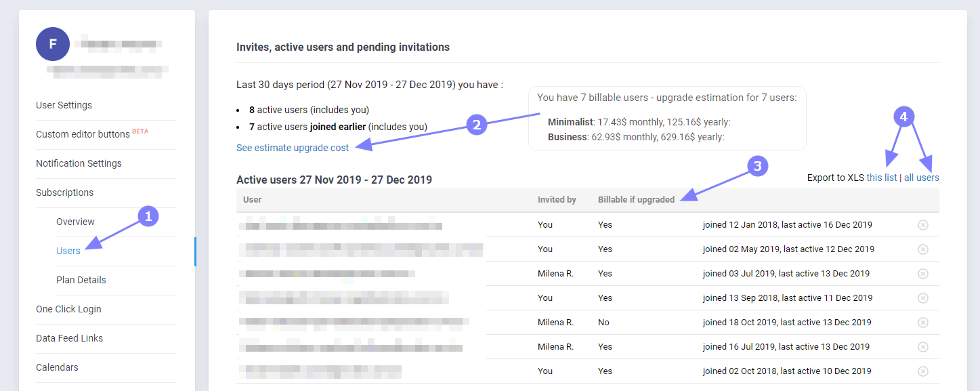Image resolution: width=980 pixels, height=391 pixels.
Task: Open User Settings in the sidebar
Action: [64, 105]
